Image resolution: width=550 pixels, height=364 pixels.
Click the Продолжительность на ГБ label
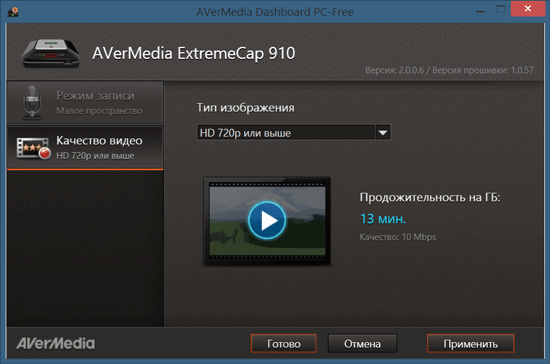[430, 197]
